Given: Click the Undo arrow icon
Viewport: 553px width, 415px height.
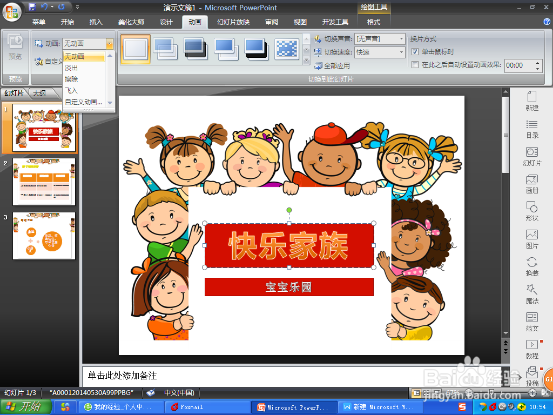Looking at the screenshot, I should (44, 7).
